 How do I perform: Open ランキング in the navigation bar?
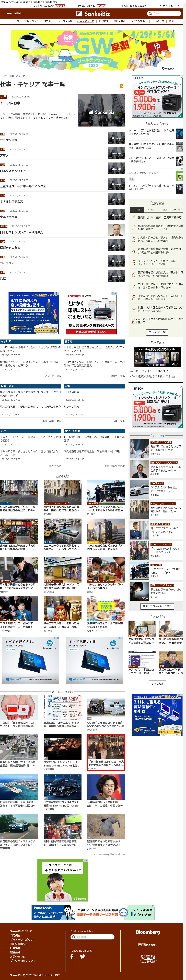pyautogui.click(x=158, y=21)
